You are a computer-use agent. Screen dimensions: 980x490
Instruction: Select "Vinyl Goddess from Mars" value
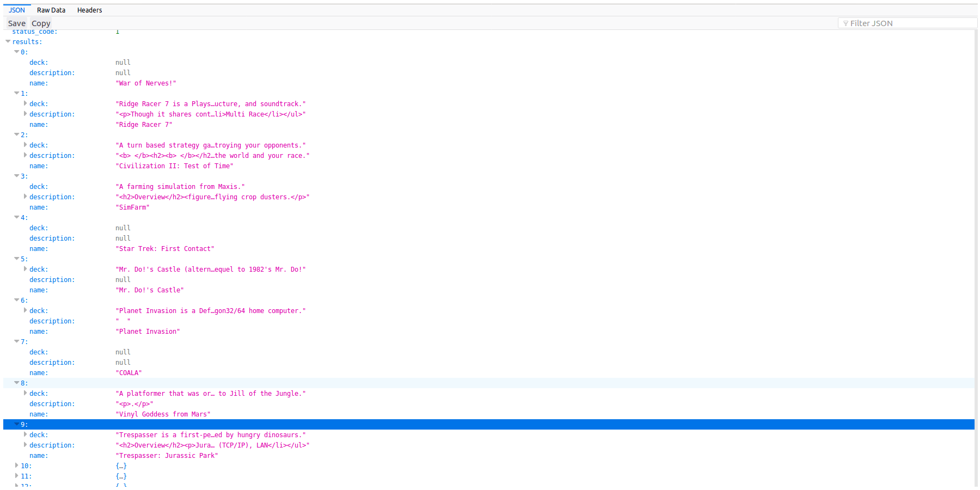point(163,414)
